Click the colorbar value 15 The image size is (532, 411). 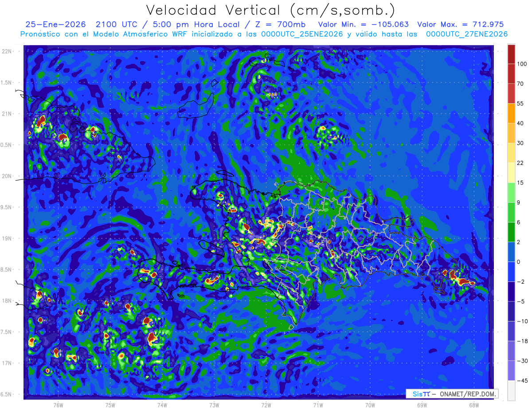pyautogui.click(x=520, y=183)
